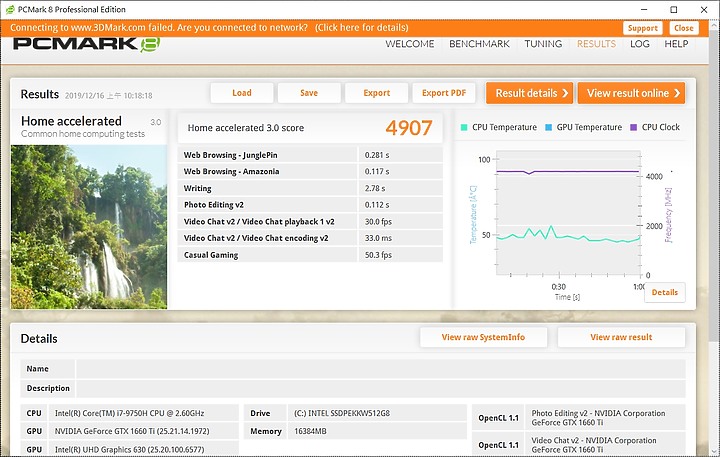Click View raw result button
The height and width of the screenshot is (457, 720).
tap(621, 337)
